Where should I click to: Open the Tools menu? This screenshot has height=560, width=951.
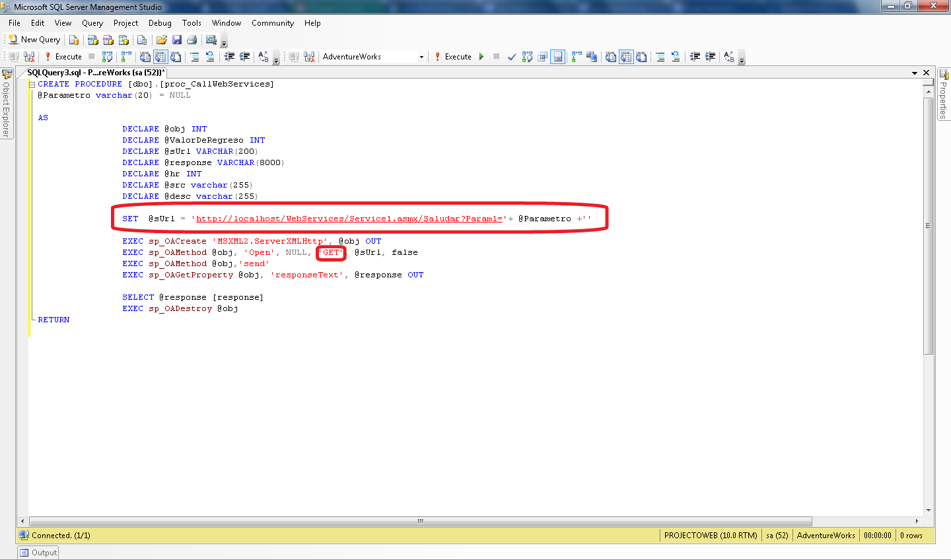click(x=192, y=23)
